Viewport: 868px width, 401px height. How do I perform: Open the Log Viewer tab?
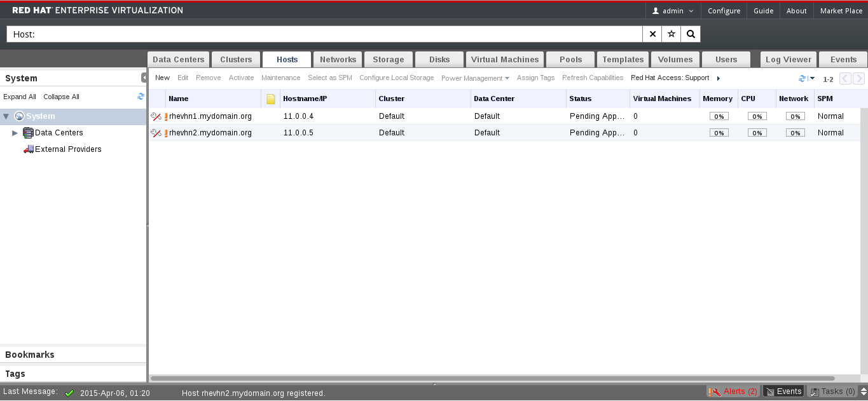click(x=789, y=59)
